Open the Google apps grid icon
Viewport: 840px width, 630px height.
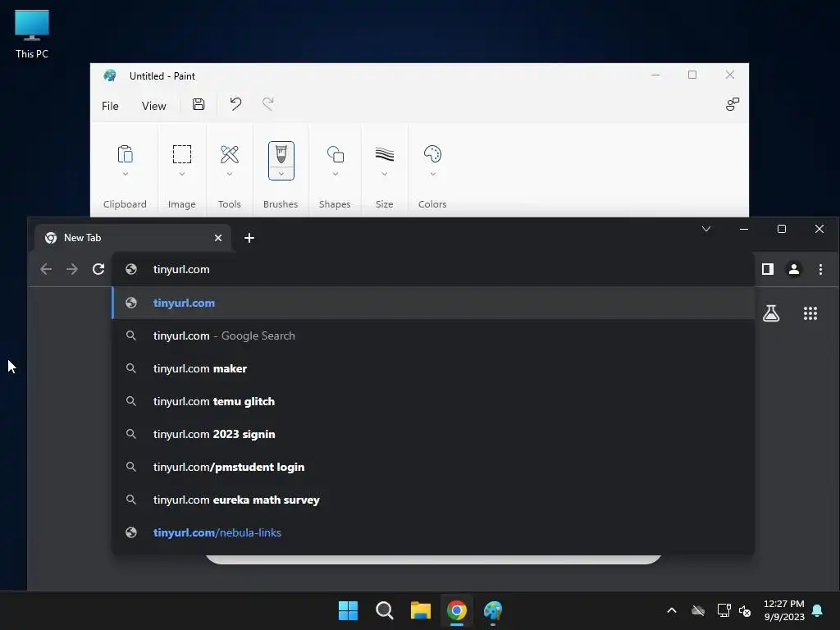coord(810,313)
